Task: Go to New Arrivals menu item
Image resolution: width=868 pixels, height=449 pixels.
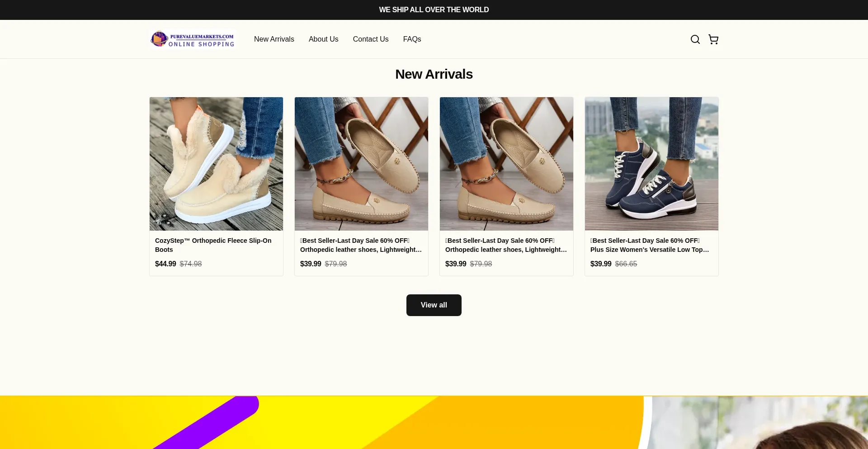Action: [x=274, y=39]
